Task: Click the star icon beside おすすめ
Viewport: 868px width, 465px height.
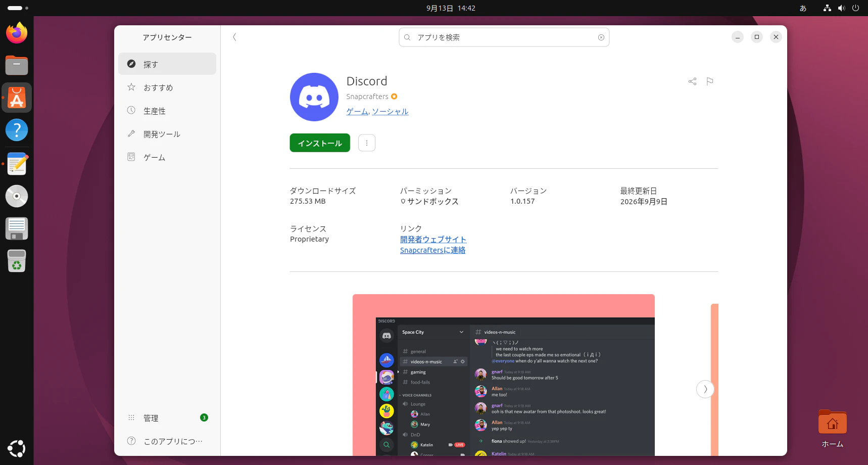Action: pyautogui.click(x=131, y=87)
